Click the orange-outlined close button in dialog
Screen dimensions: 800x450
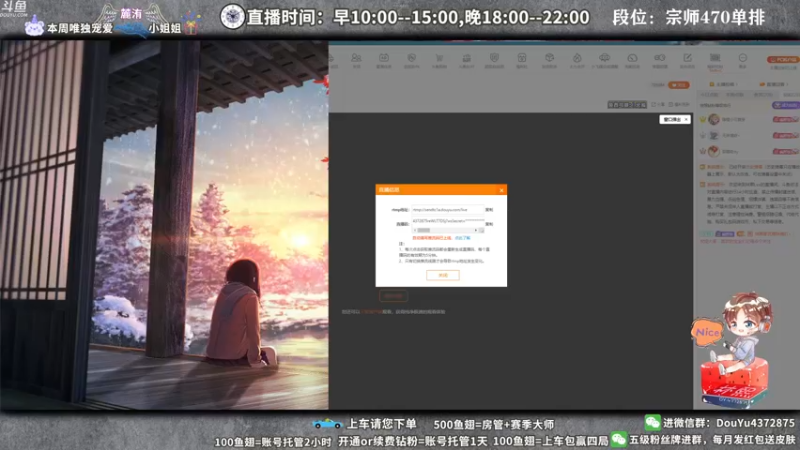(x=442, y=275)
